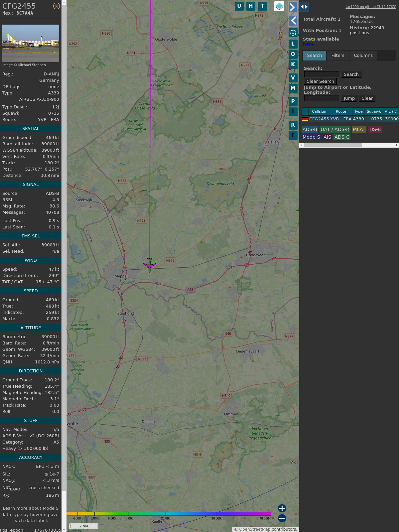Click the Route value YVR - FRA

pos(49,120)
